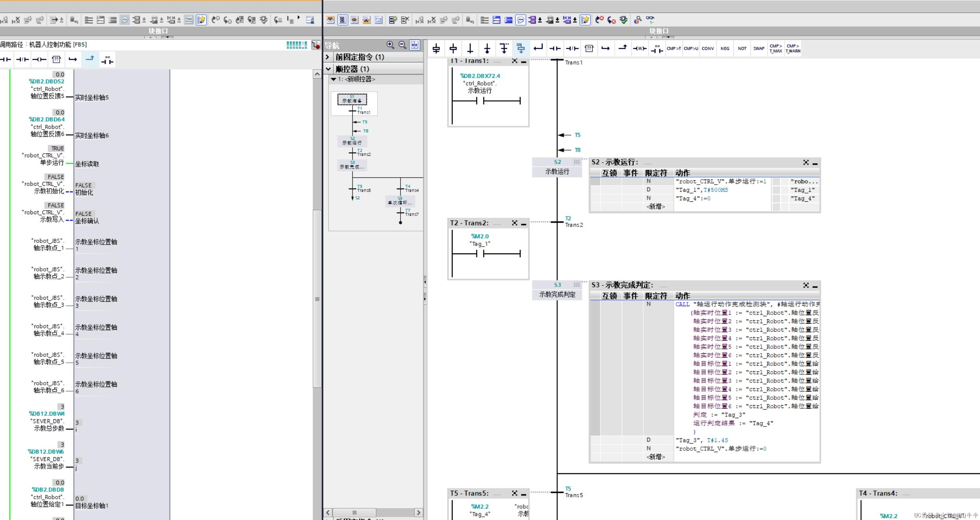Switch to alarms view icon

tap(379, 20)
